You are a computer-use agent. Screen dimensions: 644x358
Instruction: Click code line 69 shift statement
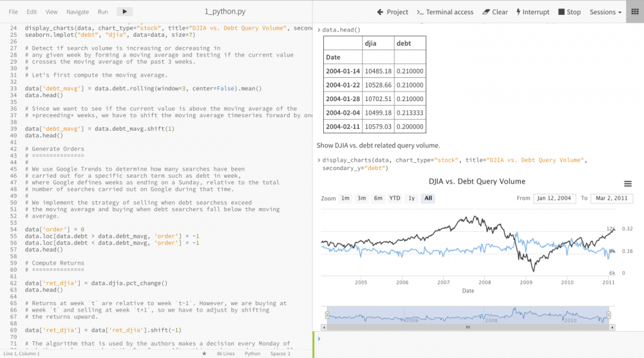(103, 330)
